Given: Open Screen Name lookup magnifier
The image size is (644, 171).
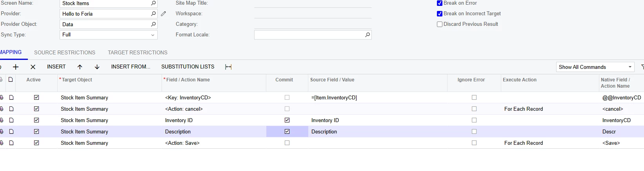Looking at the screenshot, I should [153, 3].
